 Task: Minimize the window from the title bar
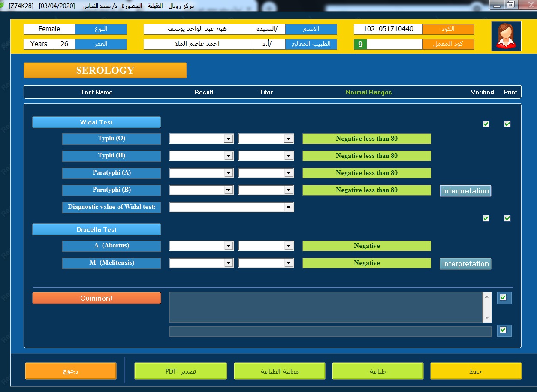click(496, 5)
